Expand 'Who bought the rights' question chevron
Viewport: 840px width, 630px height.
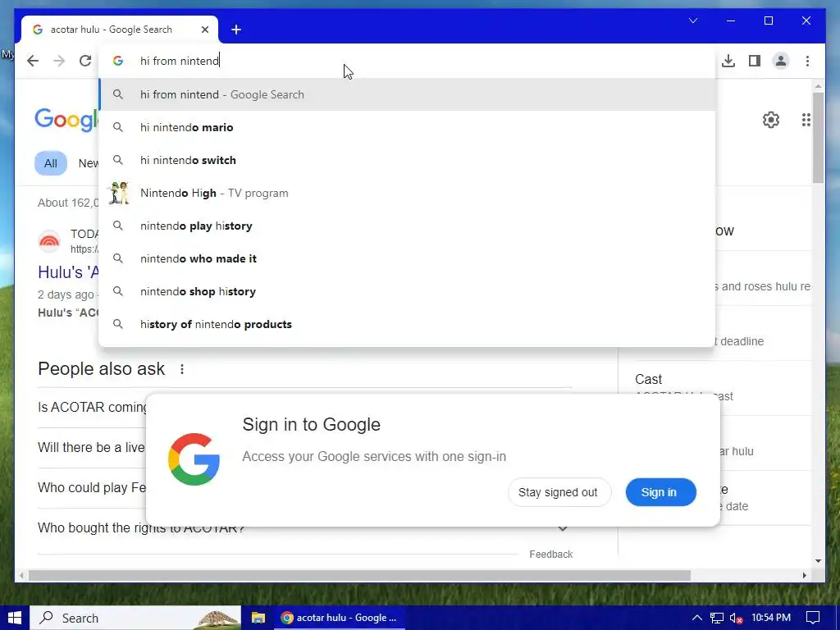point(563,528)
